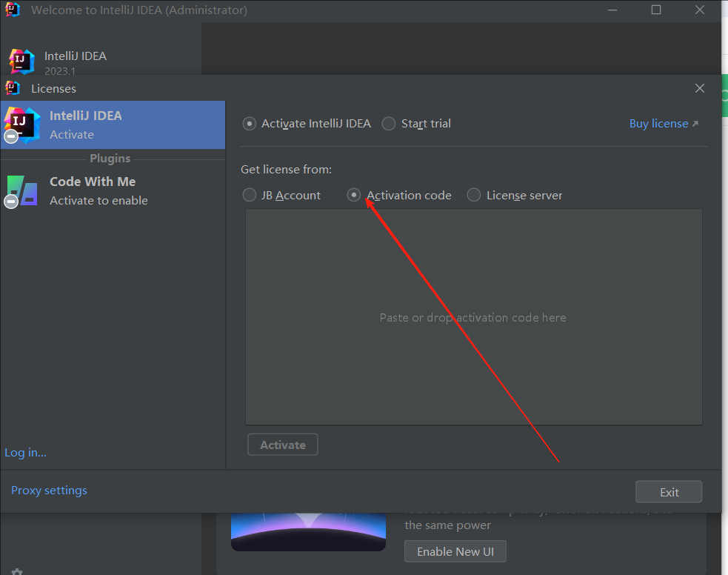This screenshot has width=728, height=575.
Task: Click the Licenses dialog title icon
Action: 13,87
